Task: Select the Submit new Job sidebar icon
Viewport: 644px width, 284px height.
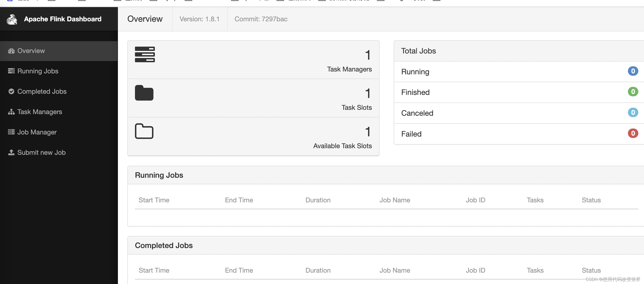Action: pos(11,152)
